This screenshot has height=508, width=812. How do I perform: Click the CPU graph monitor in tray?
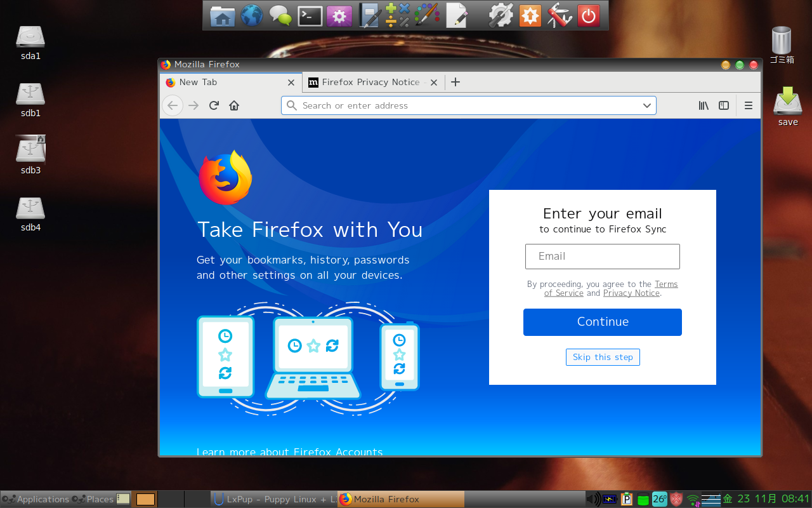tap(711, 499)
